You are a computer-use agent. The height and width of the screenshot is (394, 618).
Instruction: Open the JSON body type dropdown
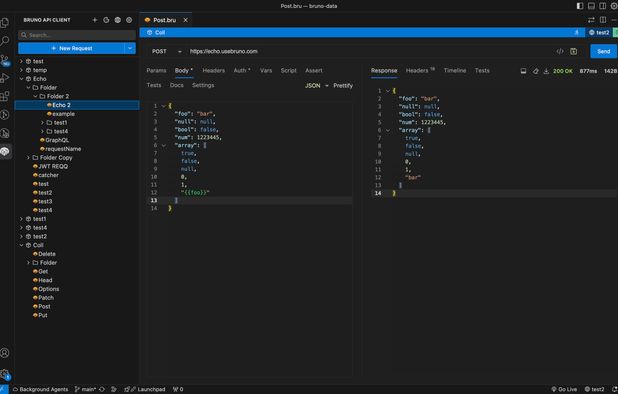pos(316,86)
